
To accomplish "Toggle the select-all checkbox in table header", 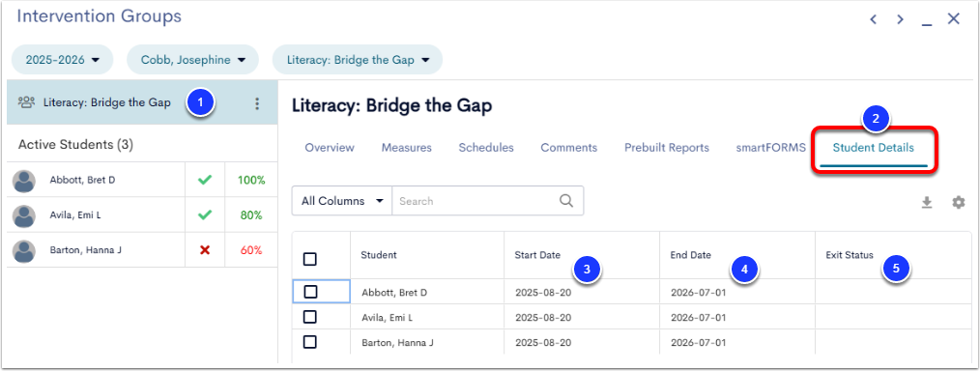I will [x=309, y=259].
